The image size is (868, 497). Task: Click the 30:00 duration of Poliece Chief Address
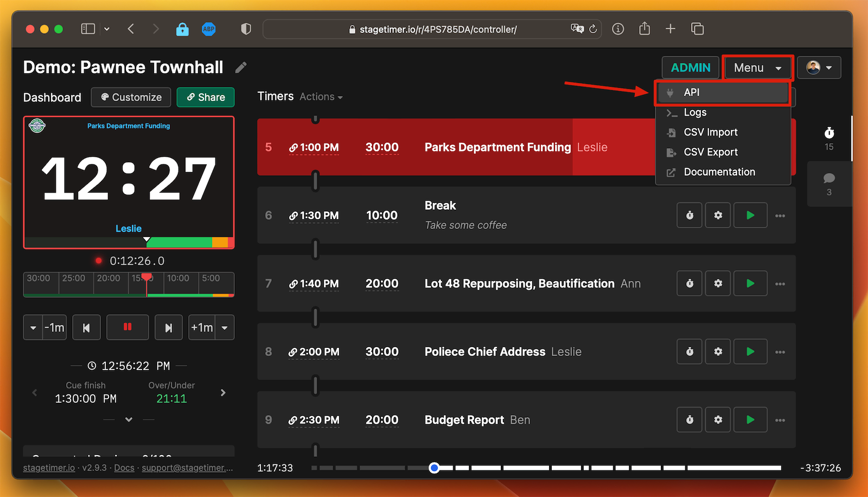coord(382,352)
